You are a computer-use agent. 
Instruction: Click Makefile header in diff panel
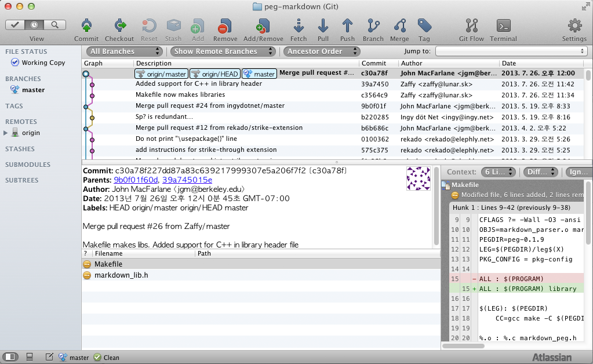pos(465,185)
